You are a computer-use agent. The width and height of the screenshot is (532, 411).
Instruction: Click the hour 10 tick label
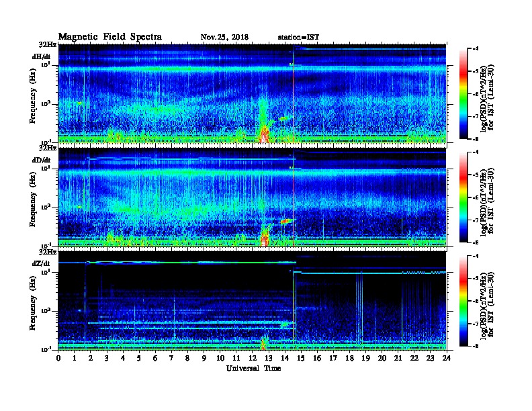click(x=220, y=359)
